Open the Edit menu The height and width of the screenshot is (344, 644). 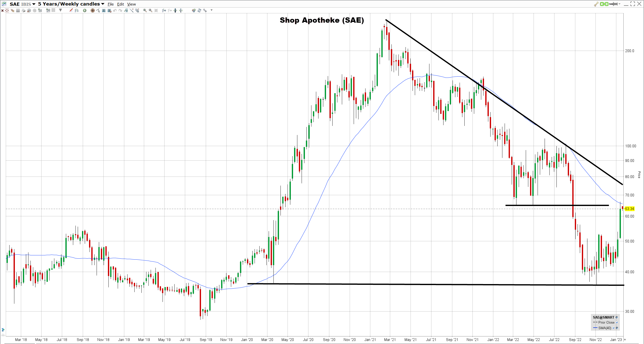click(120, 4)
